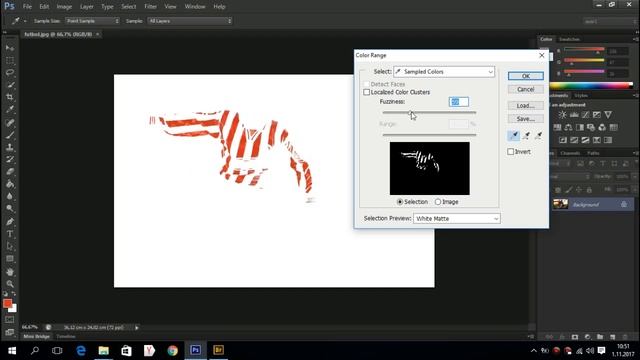Choose the Image radio button

(x=438, y=202)
